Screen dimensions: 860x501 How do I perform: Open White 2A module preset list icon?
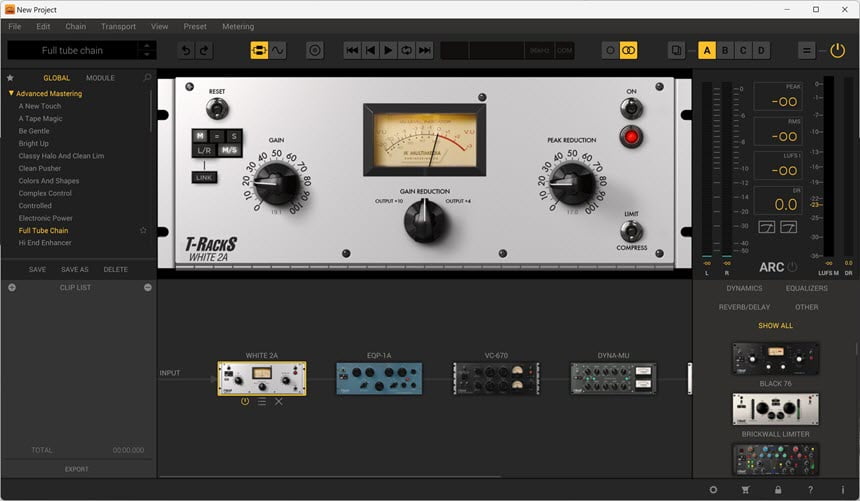pyautogui.click(x=262, y=402)
